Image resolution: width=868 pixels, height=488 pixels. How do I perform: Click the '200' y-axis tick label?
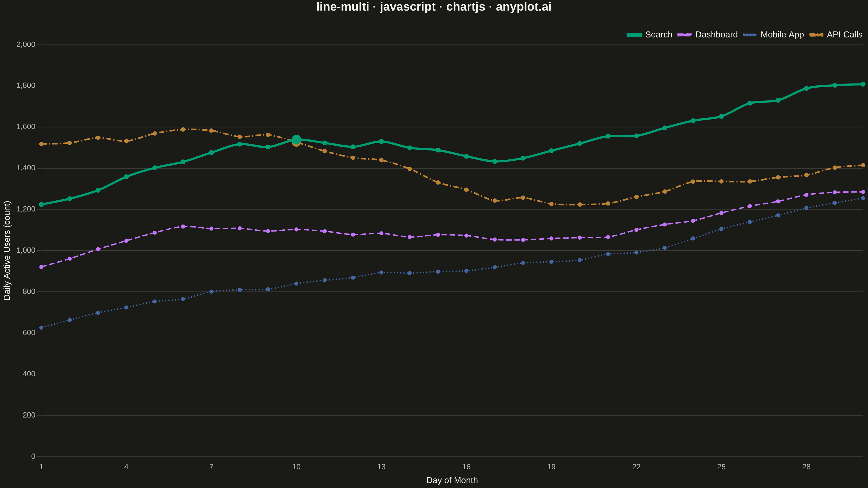pyautogui.click(x=29, y=415)
